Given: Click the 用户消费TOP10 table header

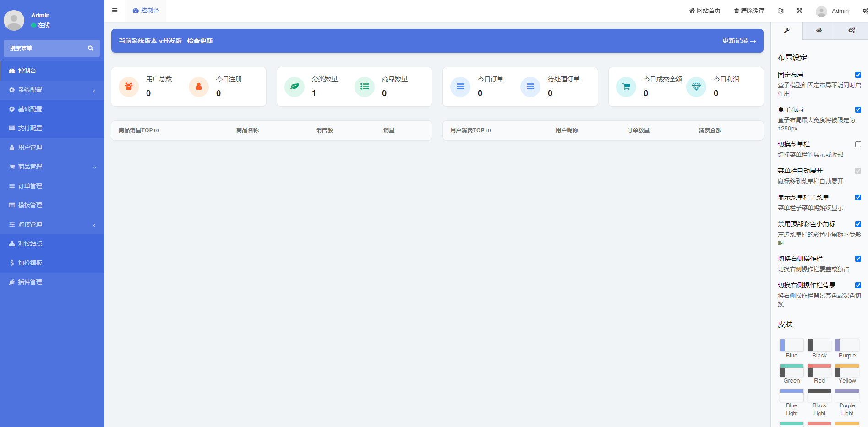Looking at the screenshot, I should (470, 130).
